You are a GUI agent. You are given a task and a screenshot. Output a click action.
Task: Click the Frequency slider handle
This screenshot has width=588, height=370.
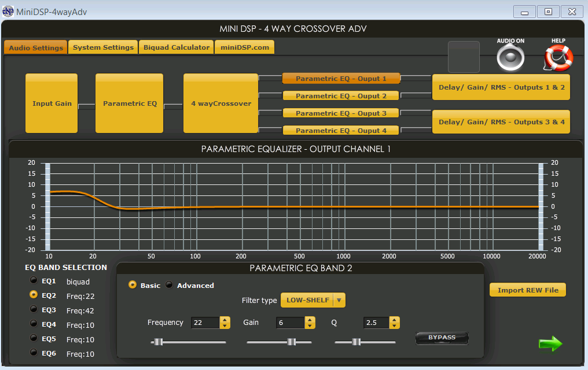[158, 342]
